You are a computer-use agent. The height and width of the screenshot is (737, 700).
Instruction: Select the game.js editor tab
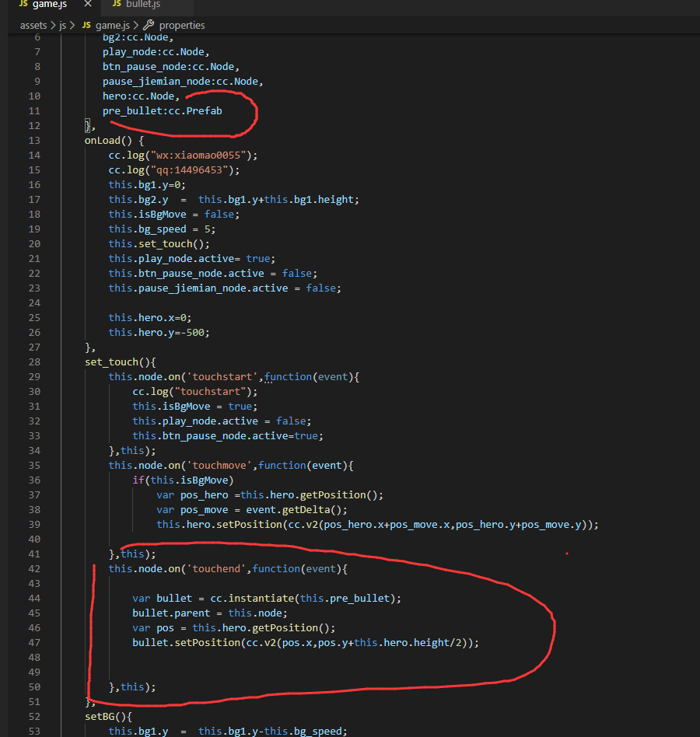(x=50, y=5)
